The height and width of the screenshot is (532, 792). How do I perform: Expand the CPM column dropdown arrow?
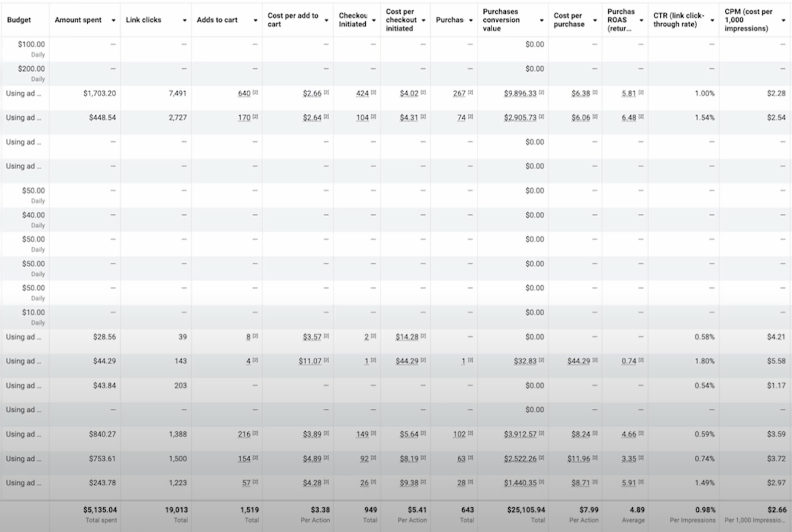(x=783, y=20)
